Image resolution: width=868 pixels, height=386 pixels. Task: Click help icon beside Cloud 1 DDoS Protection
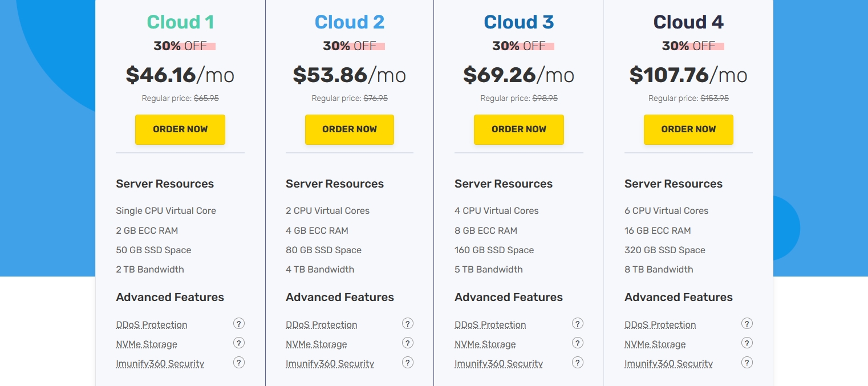pos(239,324)
